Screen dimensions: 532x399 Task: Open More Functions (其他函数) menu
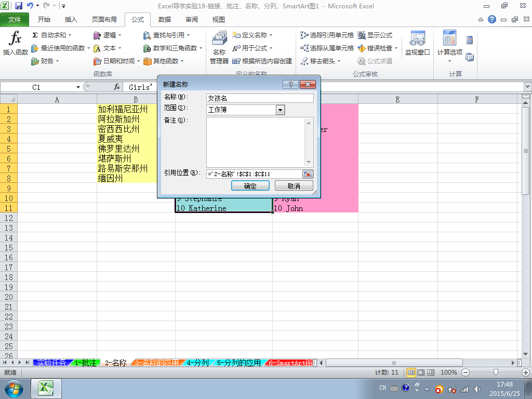(163, 61)
